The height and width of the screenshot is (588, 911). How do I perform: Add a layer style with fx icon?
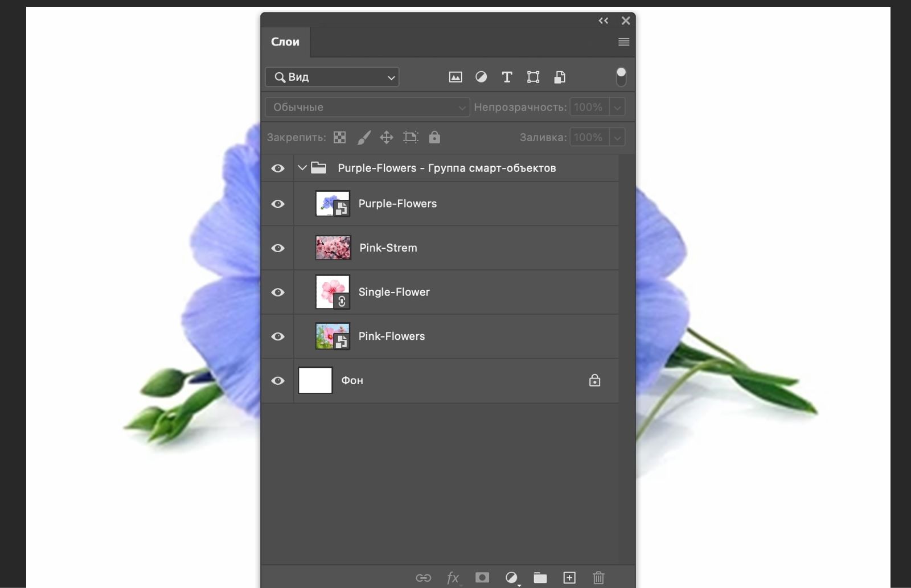pyautogui.click(x=453, y=578)
